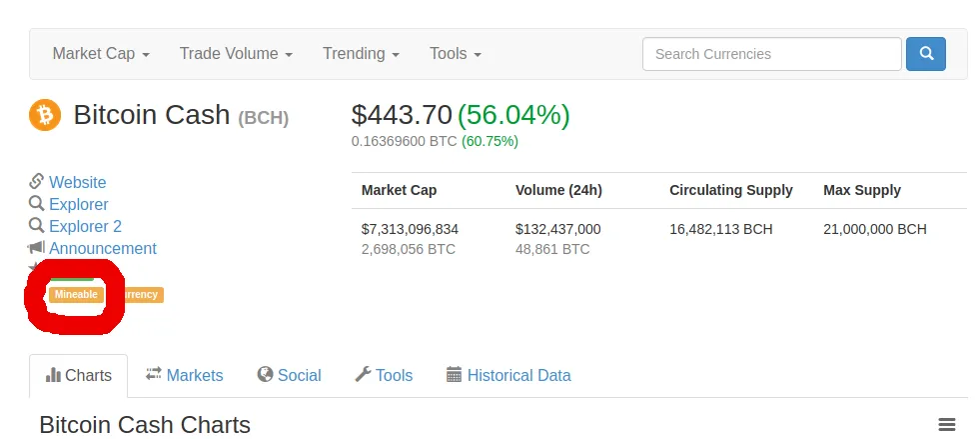Open the Trending dropdown menu

[x=362, y=54]
